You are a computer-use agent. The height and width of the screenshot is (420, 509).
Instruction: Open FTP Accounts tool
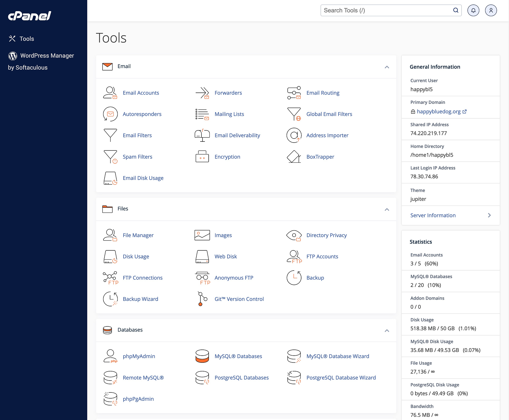click(322, 257)
